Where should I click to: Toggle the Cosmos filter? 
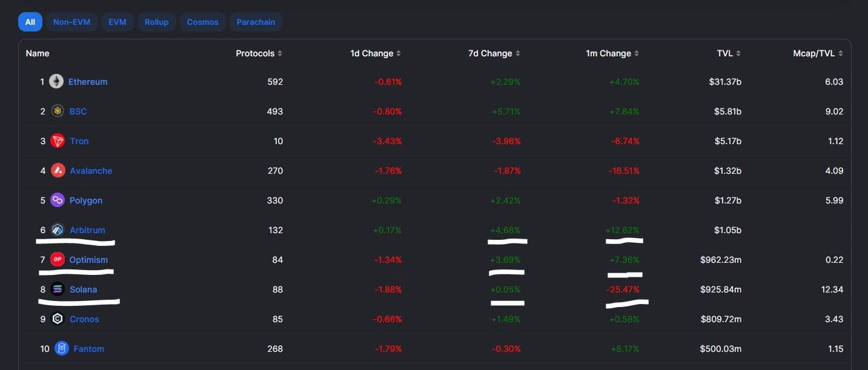pyautogui.click(x=202, y=22)
